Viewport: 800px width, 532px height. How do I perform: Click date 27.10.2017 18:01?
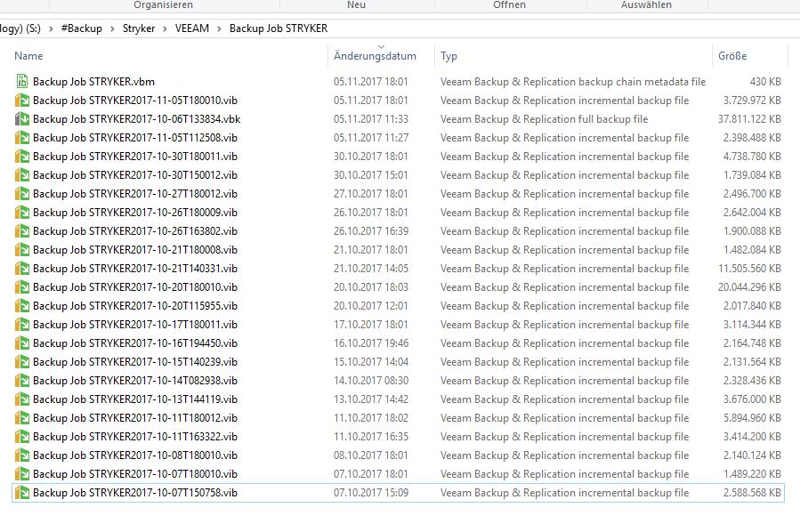pos(371,194)
